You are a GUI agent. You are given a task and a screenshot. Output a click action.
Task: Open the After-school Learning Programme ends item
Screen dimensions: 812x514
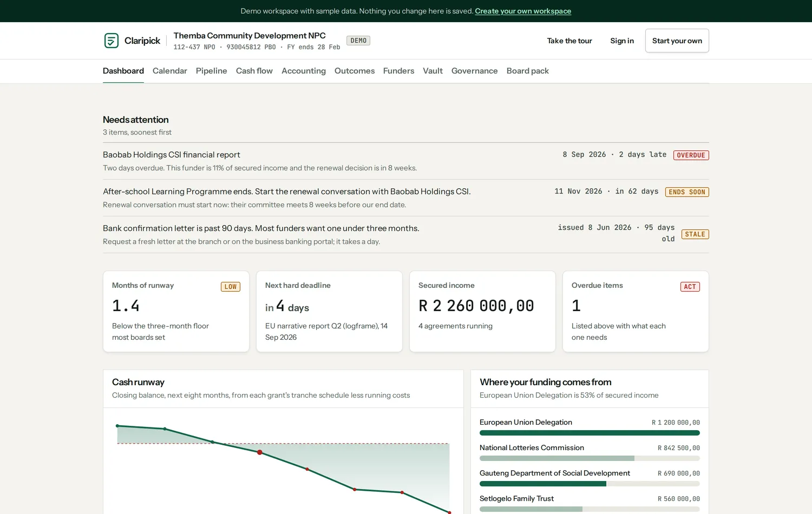click(x=406, y=198)
